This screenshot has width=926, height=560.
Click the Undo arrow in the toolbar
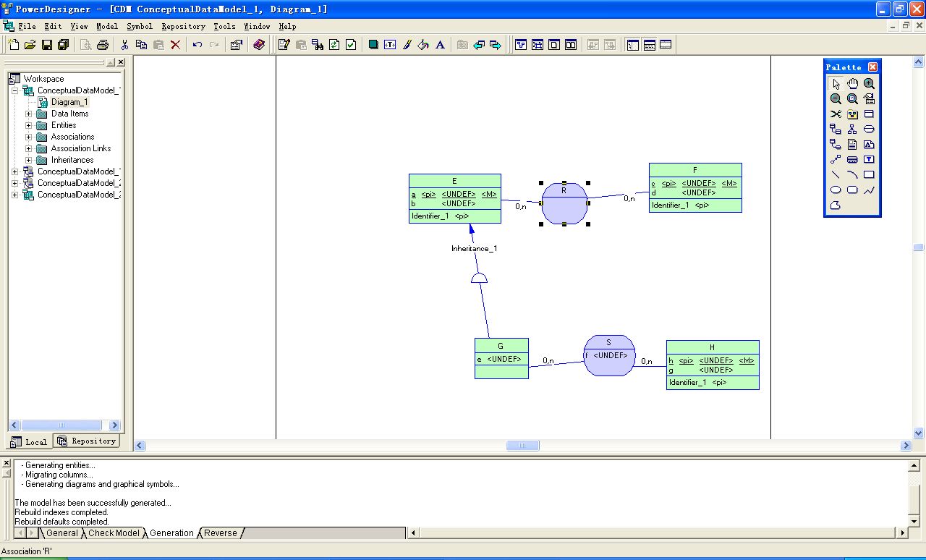[x=197, y=45]
